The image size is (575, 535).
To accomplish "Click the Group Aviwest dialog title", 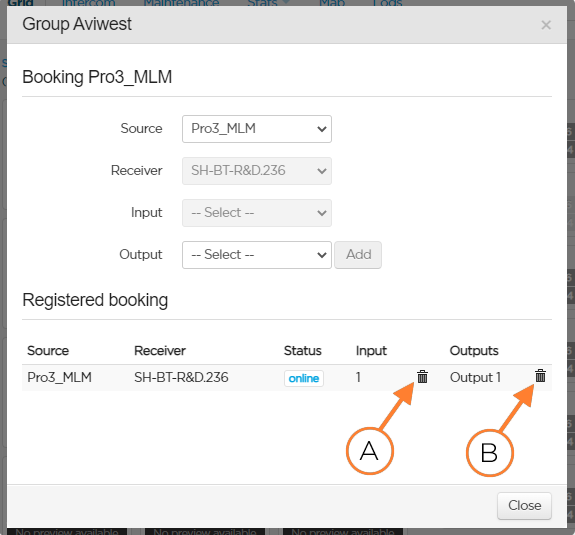I will click(x=77, y=24).
